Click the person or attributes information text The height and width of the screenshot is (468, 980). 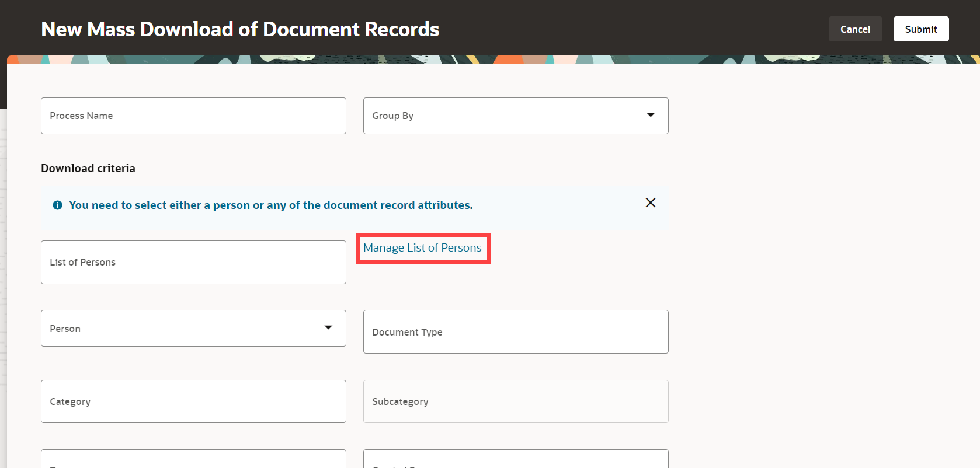(271, 205)
